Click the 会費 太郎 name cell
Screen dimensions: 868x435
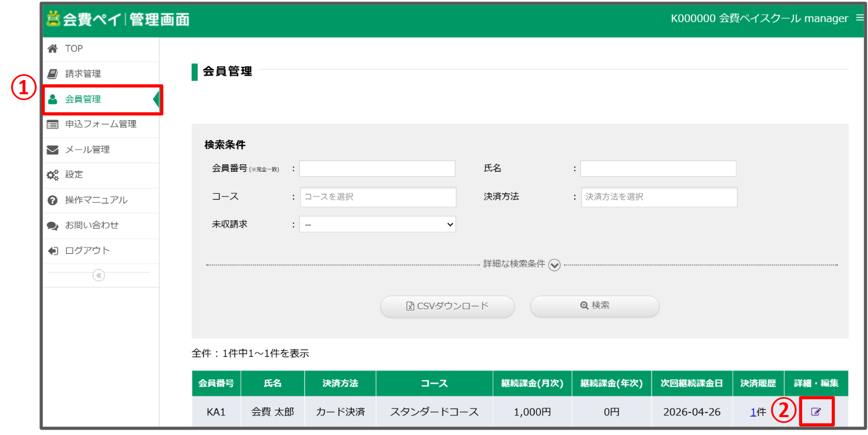[x=272, y=412]
